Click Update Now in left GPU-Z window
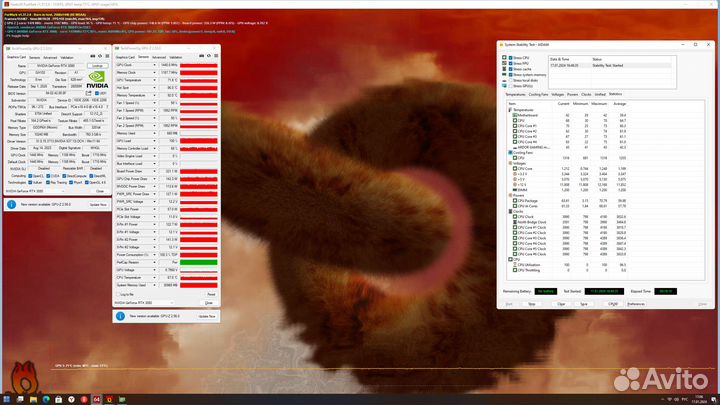Viewport: 720px width, 405px height. click(98, 204)
